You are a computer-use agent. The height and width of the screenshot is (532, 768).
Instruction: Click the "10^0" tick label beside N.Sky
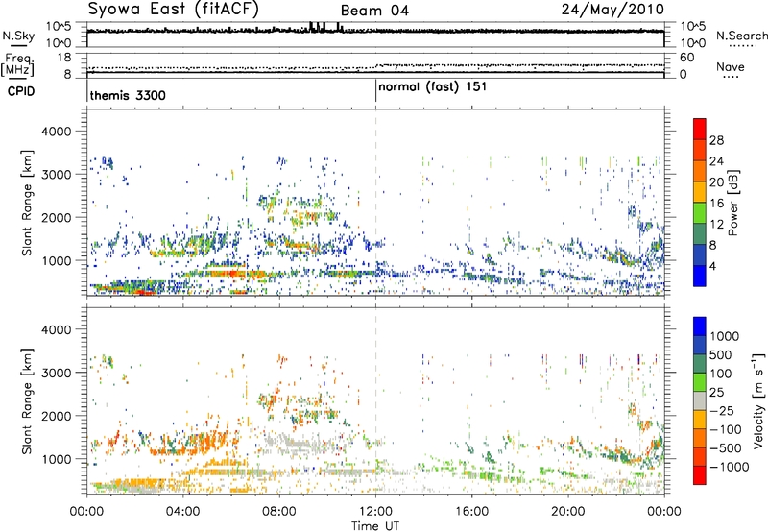59,43
